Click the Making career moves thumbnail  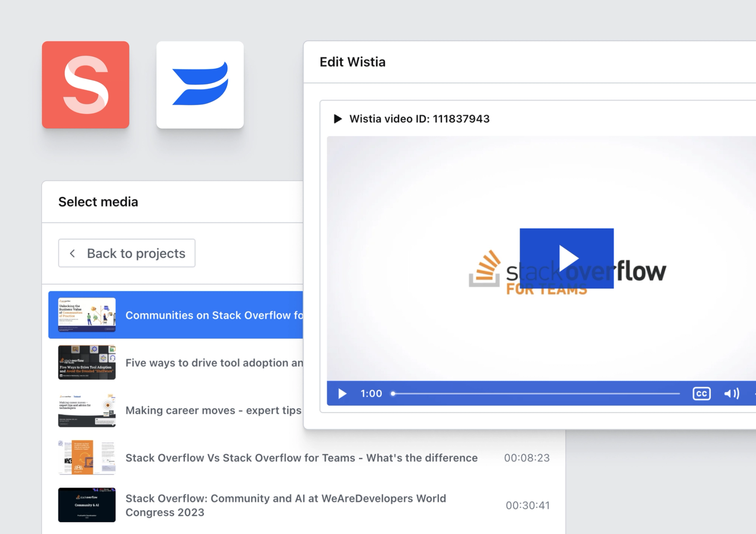87,410
